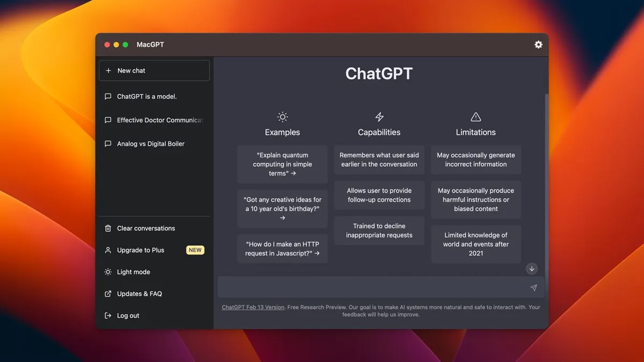
Task: Click Limited knowledge of world after 2021 card
Action: (476, 244)
